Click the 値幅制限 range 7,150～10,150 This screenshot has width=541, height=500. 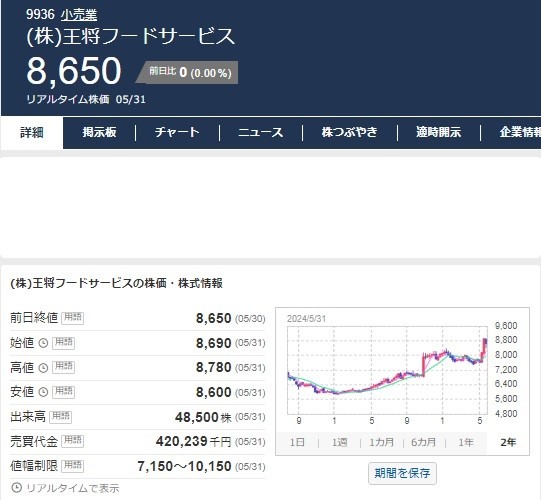pyautogui.click(x=184, y=467)
